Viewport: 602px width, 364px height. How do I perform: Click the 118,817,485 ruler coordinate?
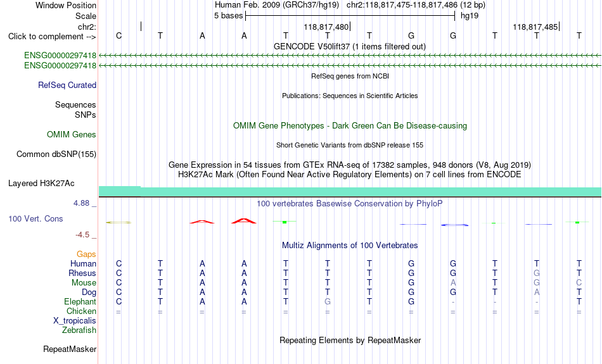pyautogui.click(x=535, y=27)
